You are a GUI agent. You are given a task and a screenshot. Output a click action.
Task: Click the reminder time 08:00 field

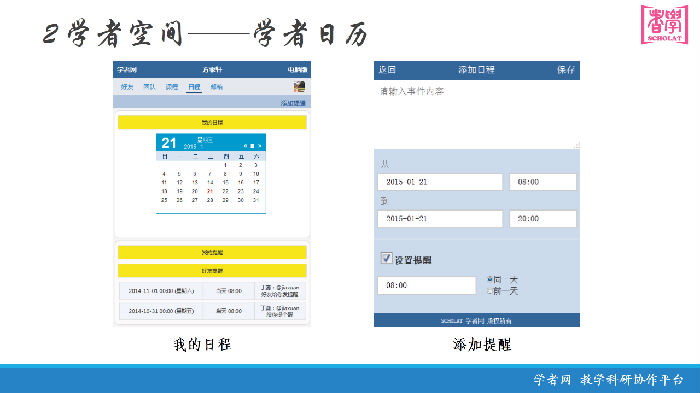point(427,285)
